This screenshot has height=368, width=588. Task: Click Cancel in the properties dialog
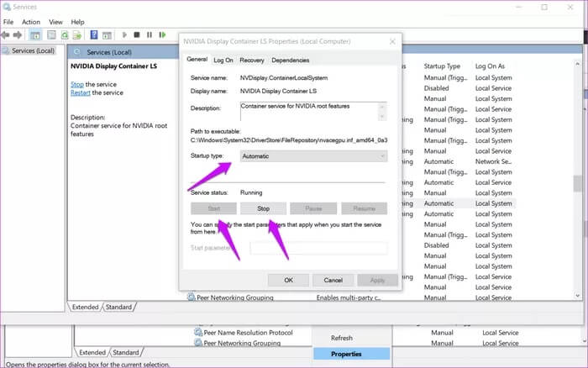click(333, 280)
